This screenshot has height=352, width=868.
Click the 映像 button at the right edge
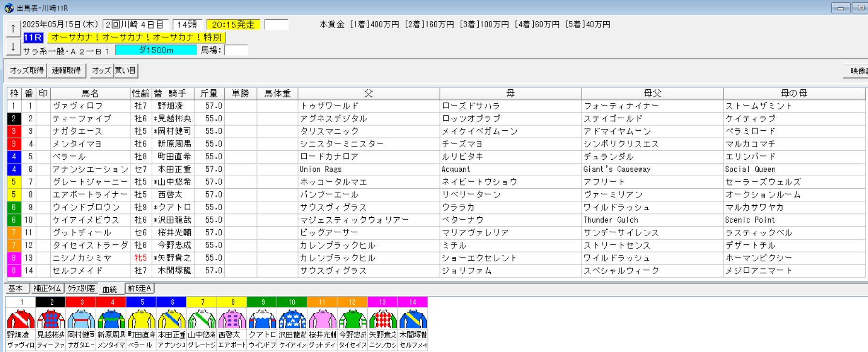(856, 71)
